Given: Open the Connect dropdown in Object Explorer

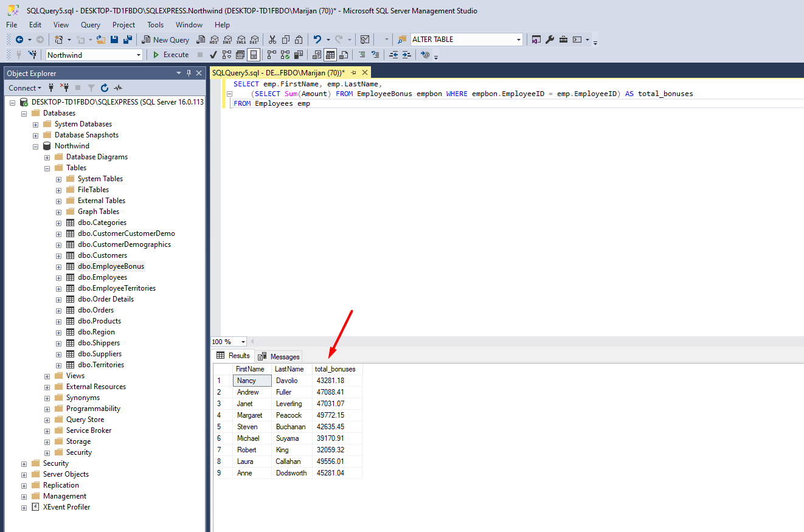Looking at the screenshot, I should (x=25, y=88).
